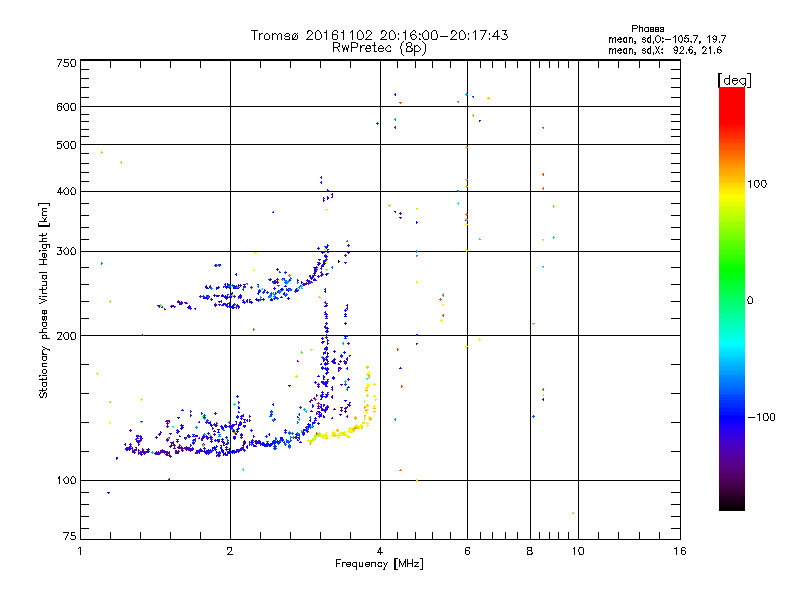Click the '6' frequency tick label
The height and width of the screenshot is (600, 800).
(467, 551)
